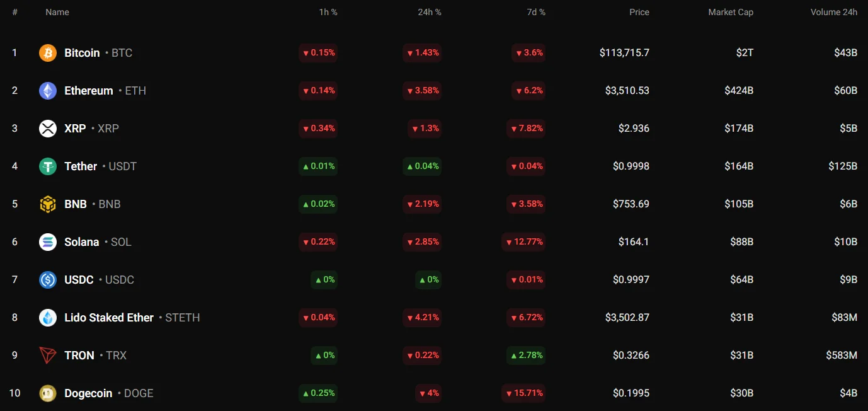Sort table by Price column header
This screenshot has height=411, width=868.
(x=639, y=12)
